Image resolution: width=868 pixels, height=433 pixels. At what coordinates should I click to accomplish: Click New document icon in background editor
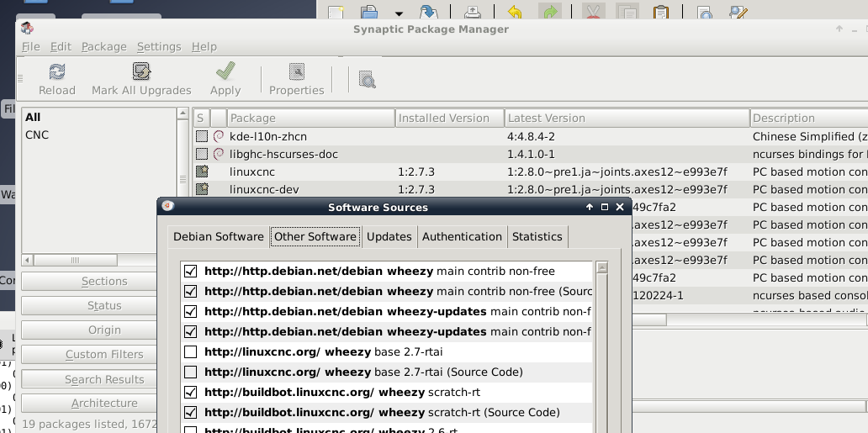(336, 12)
